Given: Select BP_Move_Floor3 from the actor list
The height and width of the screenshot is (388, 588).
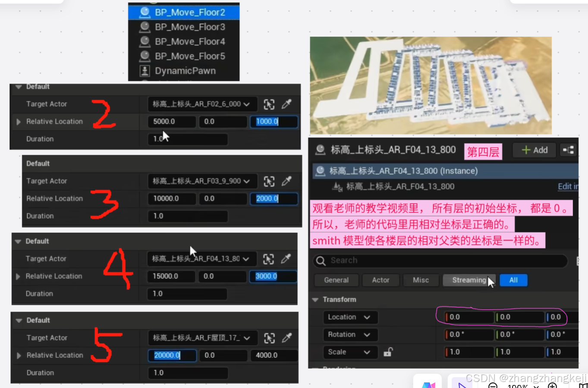Looking at the screenshot, I should [189, 27].
